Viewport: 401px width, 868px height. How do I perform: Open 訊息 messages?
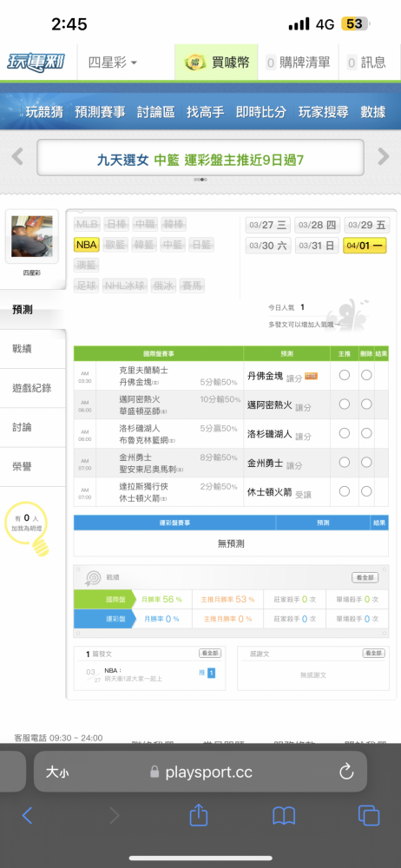(x=366, y=62)
